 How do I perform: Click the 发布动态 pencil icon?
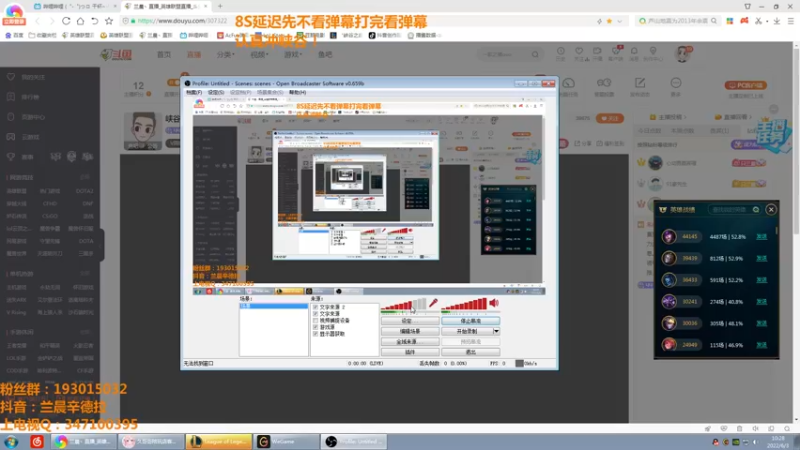click(640, 83)
